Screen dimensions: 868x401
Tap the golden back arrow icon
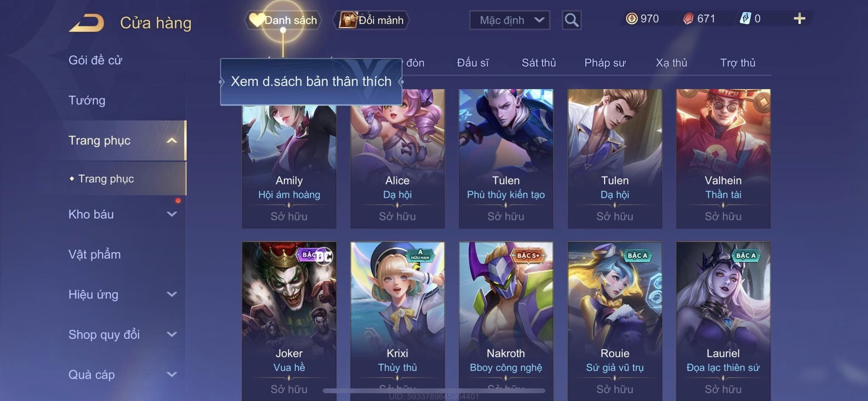coord(86,22)
